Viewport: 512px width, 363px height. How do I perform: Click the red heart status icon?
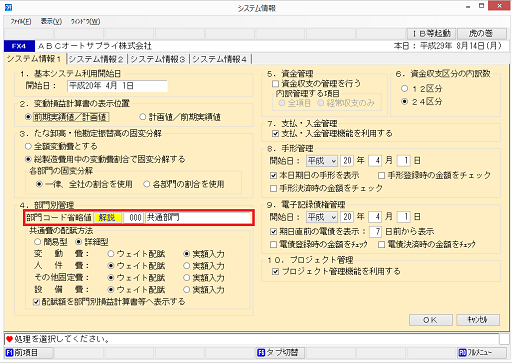(9, 339)
